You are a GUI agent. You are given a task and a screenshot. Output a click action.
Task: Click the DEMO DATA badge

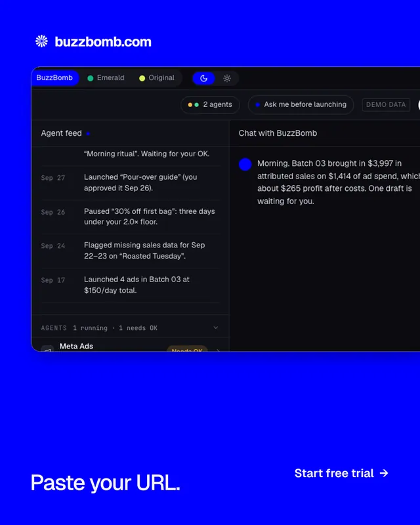click(386, 104)
